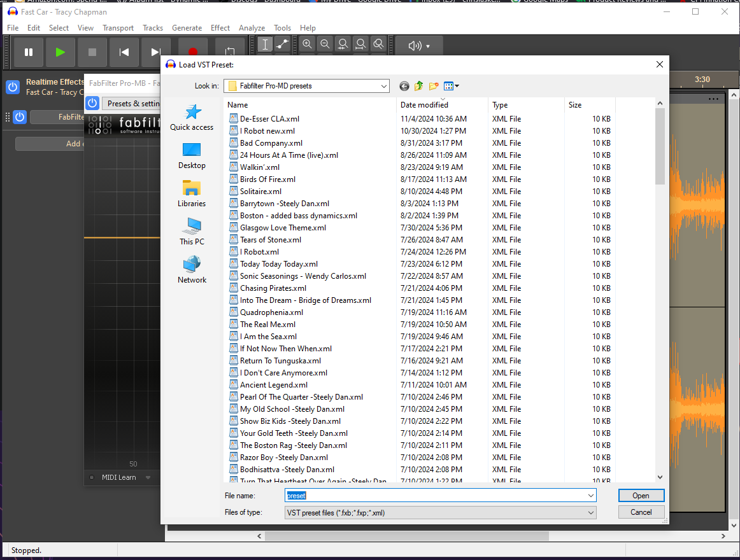The image size is (740, 560).
Task: Sort by the Name column header
Action: tap(310, 105)
